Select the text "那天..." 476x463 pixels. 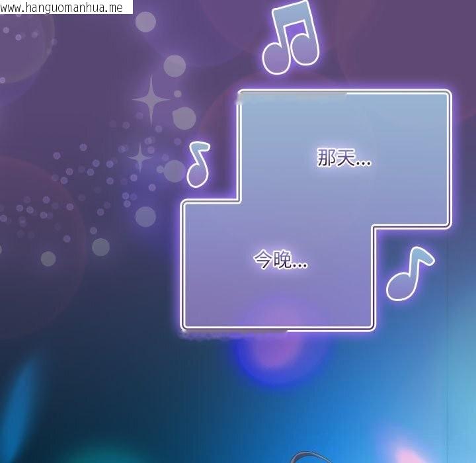click(x=344, y=159)
